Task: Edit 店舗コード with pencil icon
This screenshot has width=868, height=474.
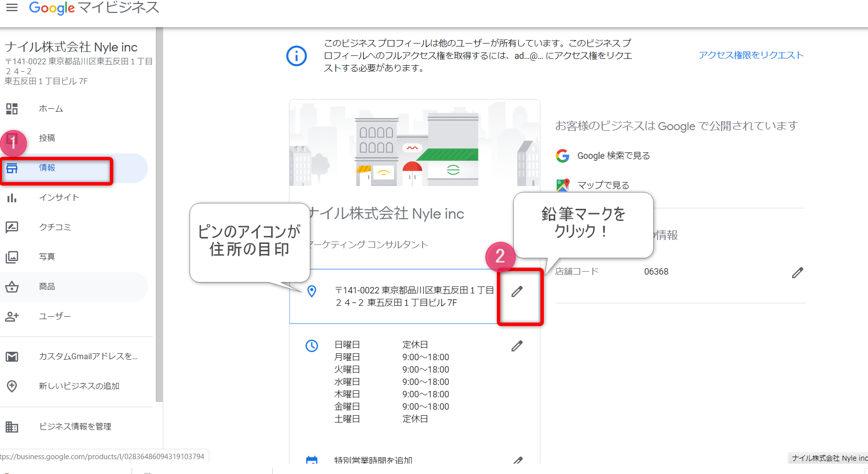Action: pyautogui.click(x=798, y=273)
